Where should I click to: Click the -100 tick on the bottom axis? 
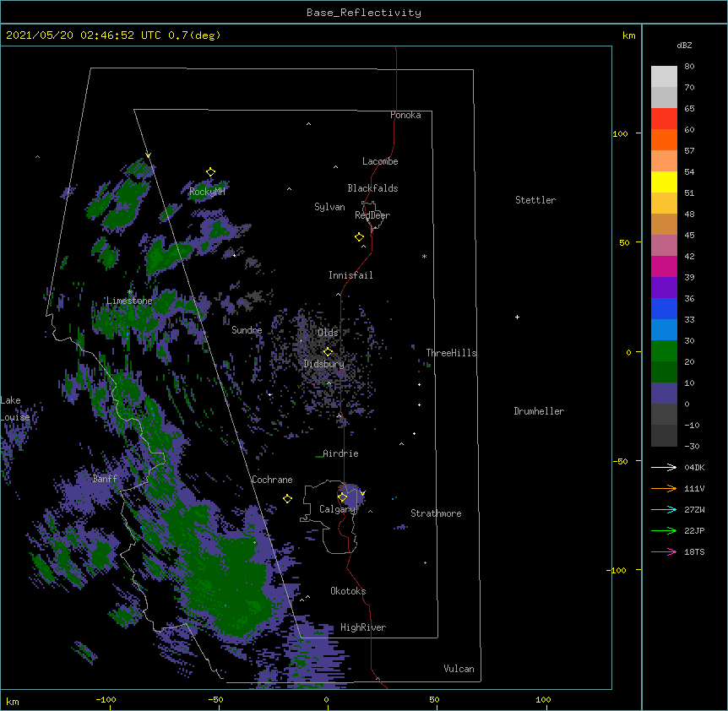106,699
